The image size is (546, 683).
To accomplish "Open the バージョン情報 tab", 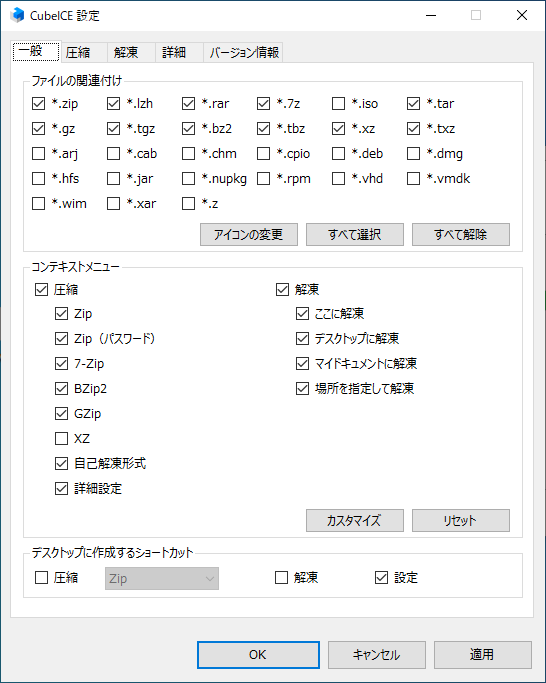I will click(244, 53).
